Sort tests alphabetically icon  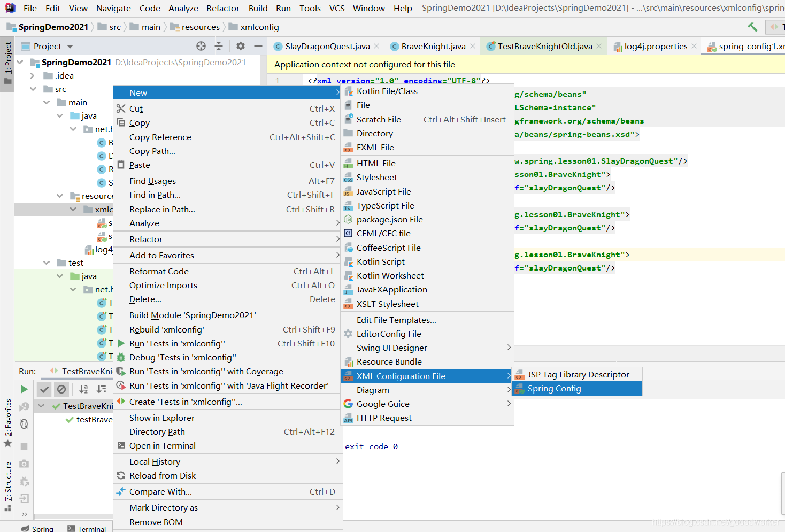click(x=83, y=389)
